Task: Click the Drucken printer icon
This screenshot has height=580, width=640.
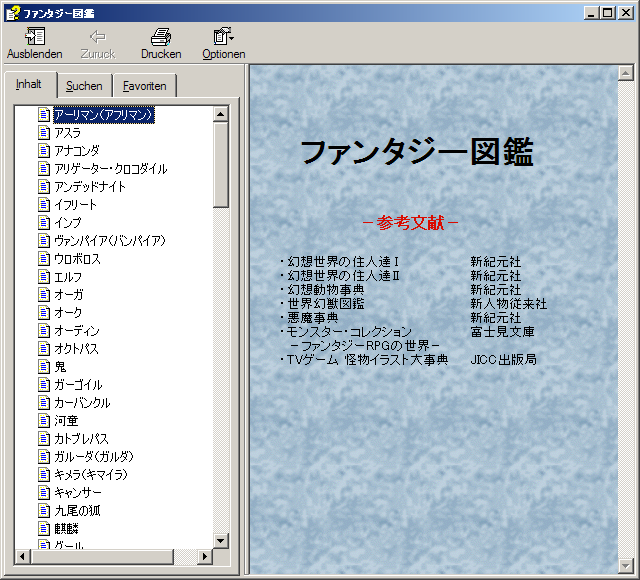Action: click(161, 37)
